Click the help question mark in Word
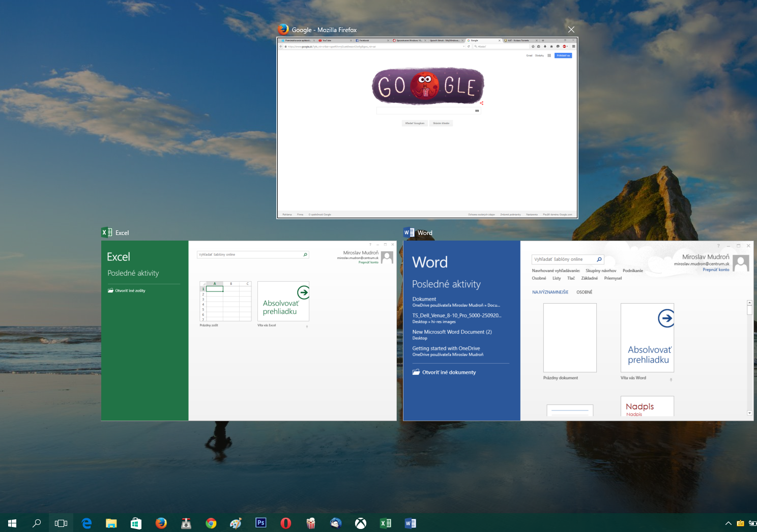 click(718, 246)
